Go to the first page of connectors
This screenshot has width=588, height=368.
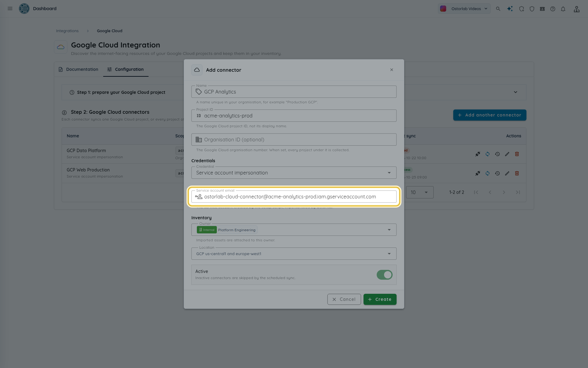point(476,192)
